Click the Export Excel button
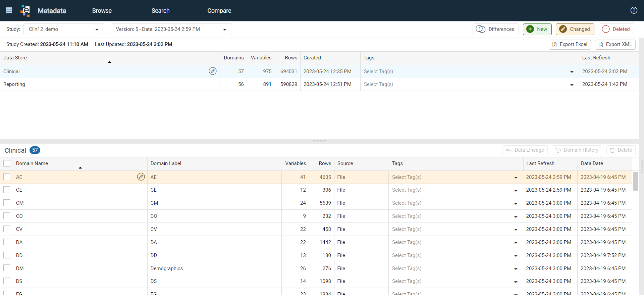The width and height of the screenshot is (644, 295). tap(570, 44)
